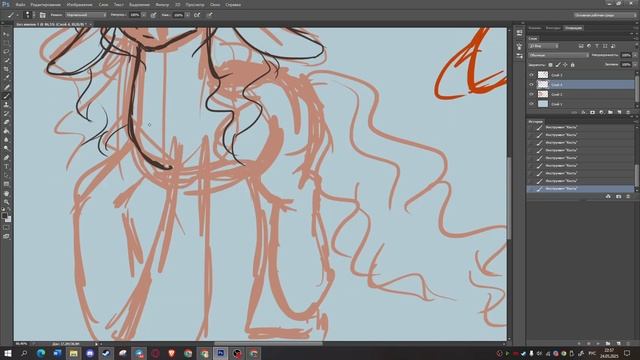Open layer filter kind dropdown
This screenshot has height=360, width=640.
543,46
